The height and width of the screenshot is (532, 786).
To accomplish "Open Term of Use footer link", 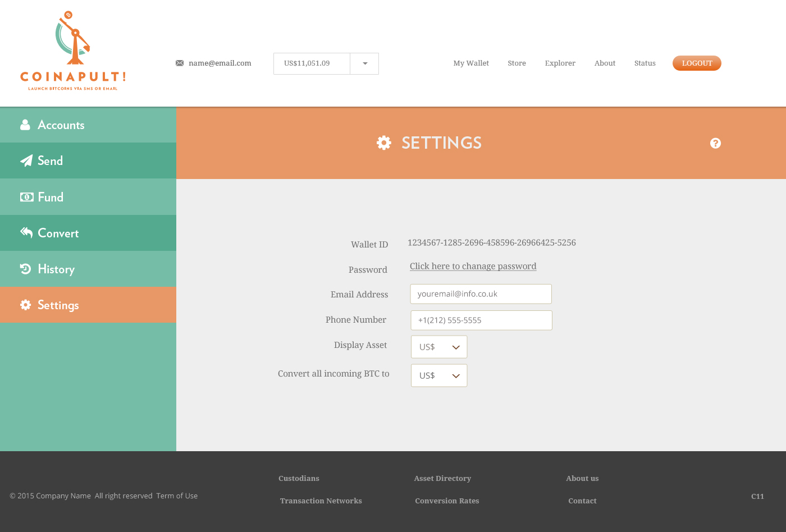I will [x=177, y=496].
